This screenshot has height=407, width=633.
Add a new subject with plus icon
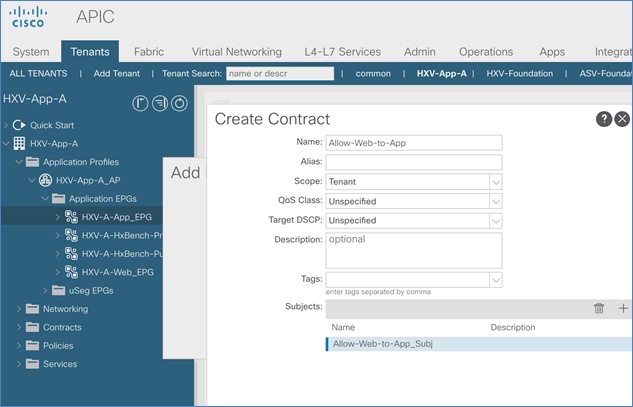(623, 308)
